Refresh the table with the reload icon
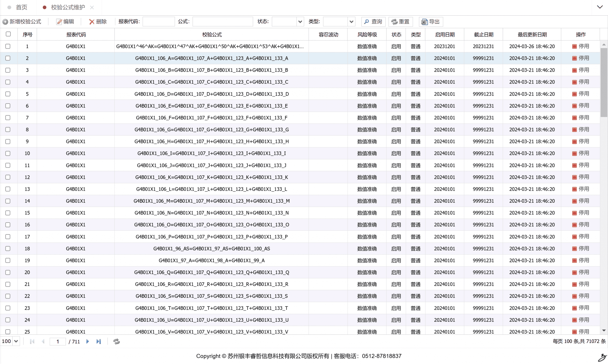The height and width of the screenshot is (364, 608). (116, 341)
